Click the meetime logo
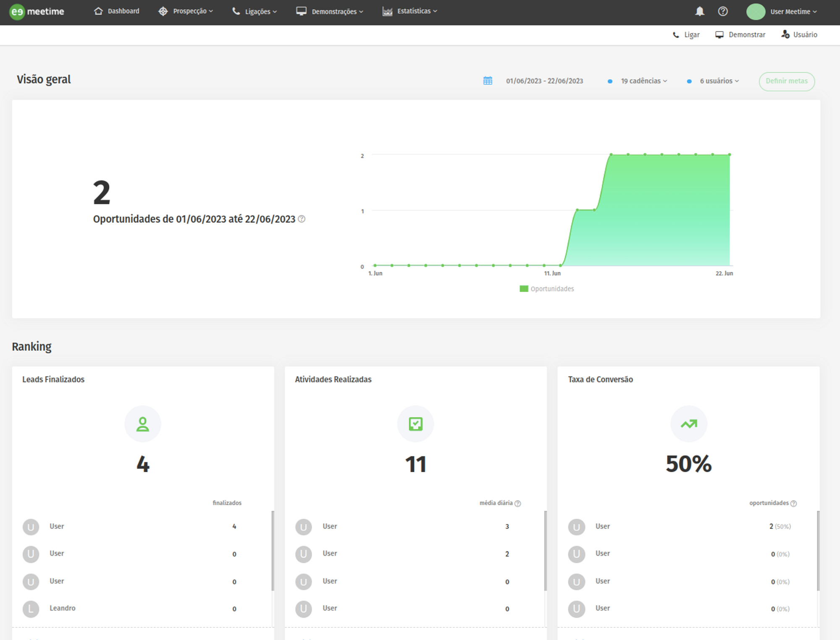This screenshot has width=840, height=640. pos(37,11)
